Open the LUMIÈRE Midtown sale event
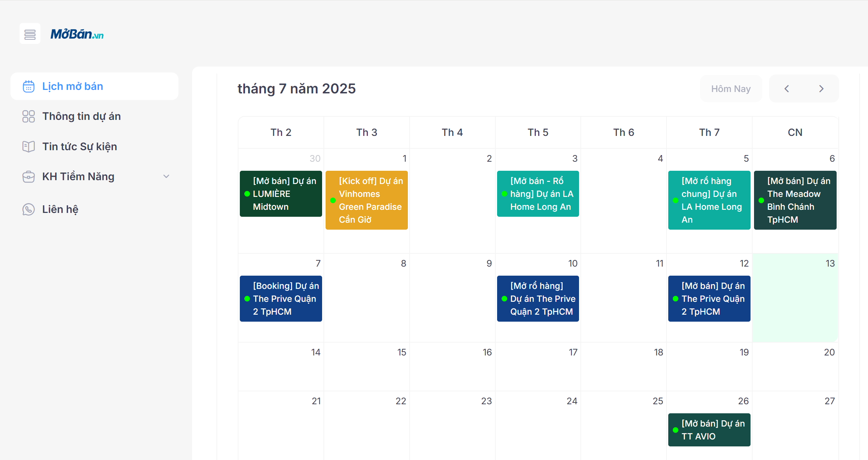This screenshot has height=460, width=868. coord(281,194)
